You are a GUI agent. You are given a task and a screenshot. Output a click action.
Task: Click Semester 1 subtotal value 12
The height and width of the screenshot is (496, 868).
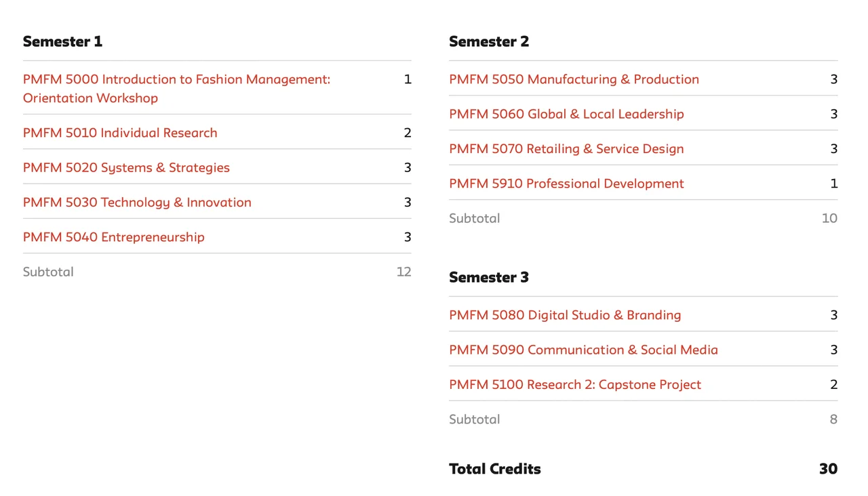[403, 272]
